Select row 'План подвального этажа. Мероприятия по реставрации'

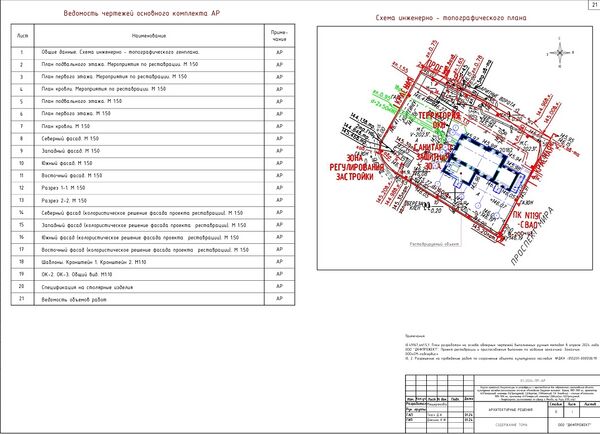click(153, 65)
